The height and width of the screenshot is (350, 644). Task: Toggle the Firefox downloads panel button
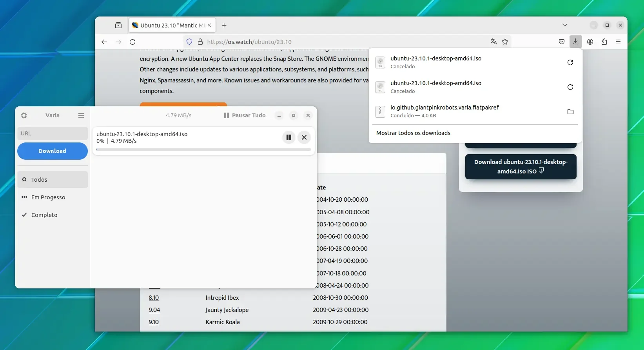tap(575, 42)
